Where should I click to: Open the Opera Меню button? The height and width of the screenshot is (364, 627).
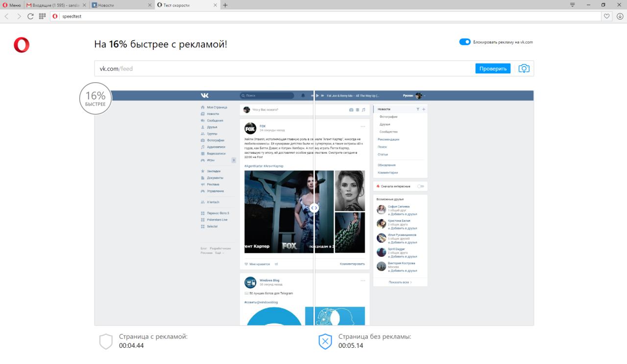tap(12, 5)
